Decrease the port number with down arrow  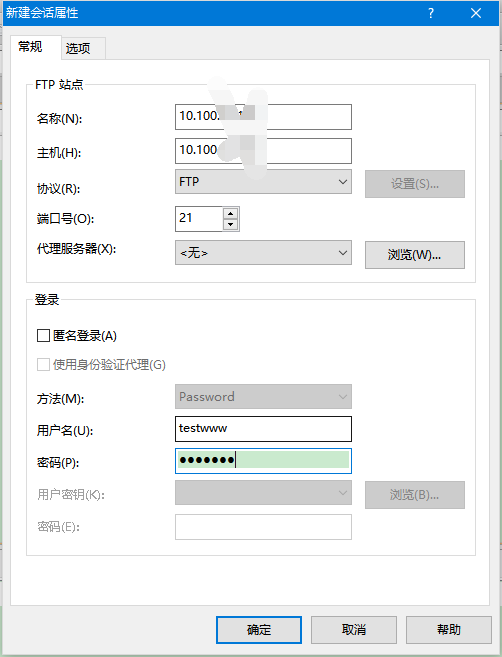coord(230,225)
